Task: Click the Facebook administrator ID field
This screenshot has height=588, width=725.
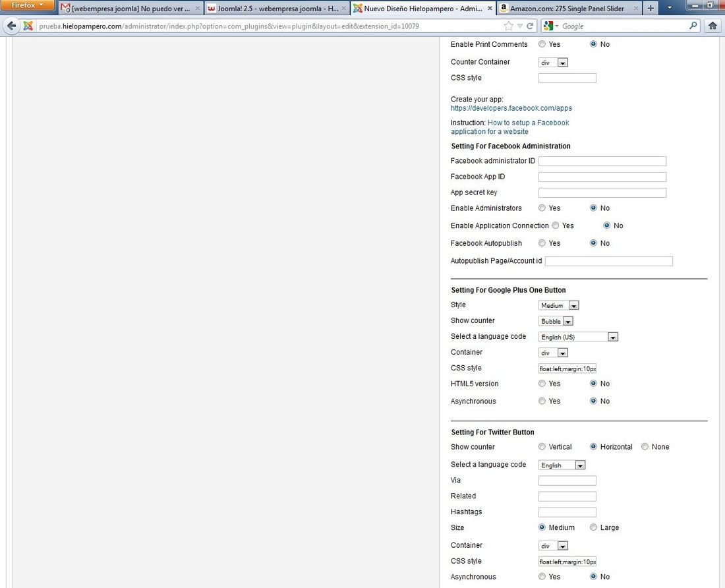Action: (x=602, y=162)
